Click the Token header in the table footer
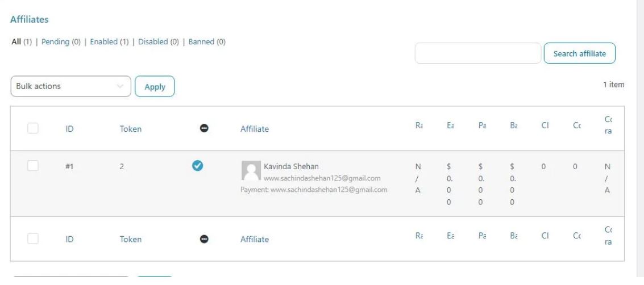The width and height of the screenshot is (644, 285). pos(130,239)
